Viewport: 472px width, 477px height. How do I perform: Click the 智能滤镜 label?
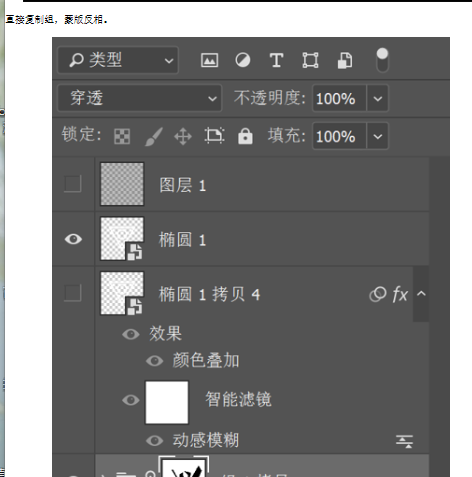[238, 399]
